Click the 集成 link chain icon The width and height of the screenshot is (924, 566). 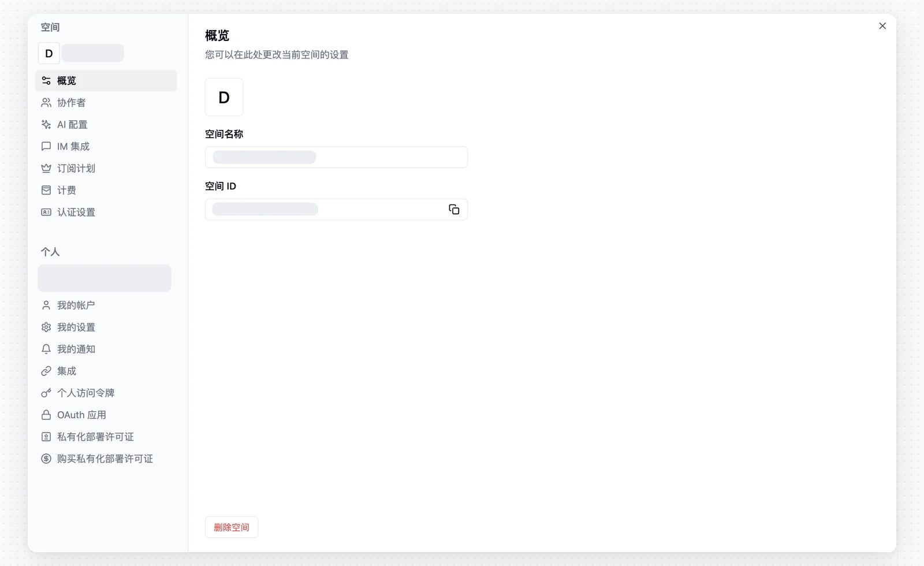coord(46,371)
